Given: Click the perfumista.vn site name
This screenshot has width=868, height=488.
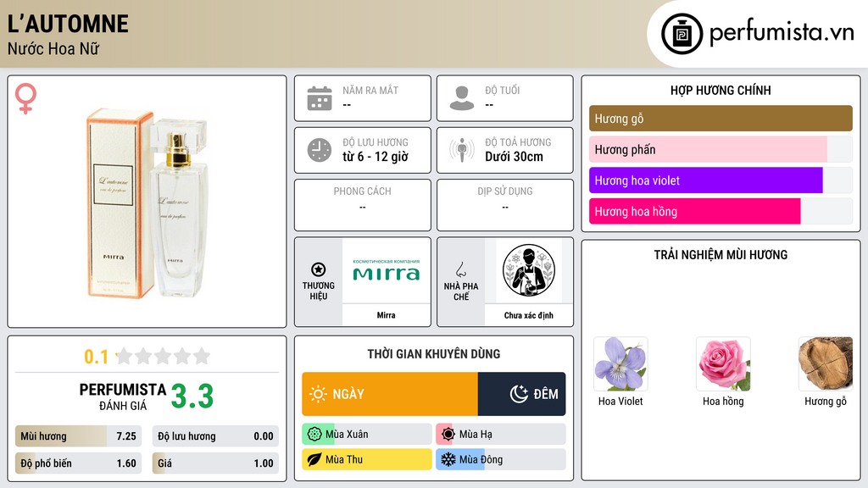Looking at the screenshot, I should pos(782,33).
